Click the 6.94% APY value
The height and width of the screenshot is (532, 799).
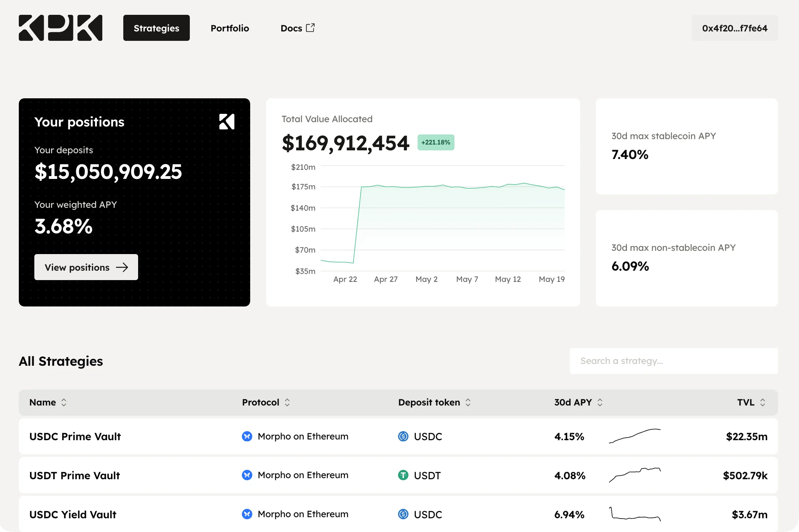click(569, 515)
